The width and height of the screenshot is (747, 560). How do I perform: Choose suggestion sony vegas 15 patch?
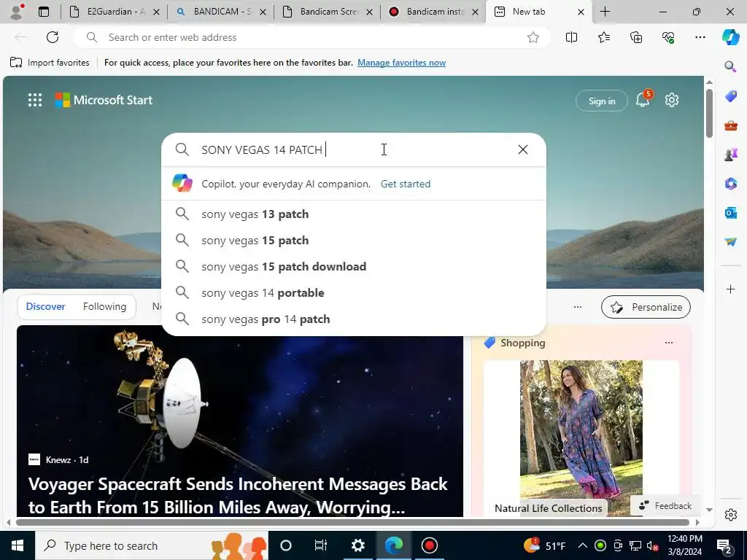[x=354, y=241]
